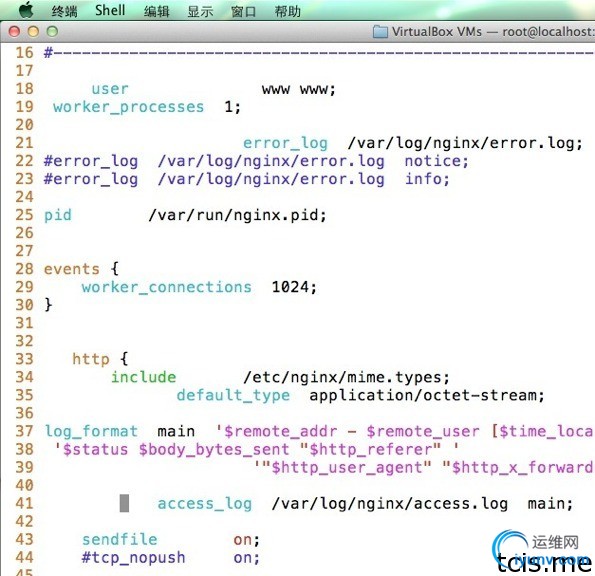Open the Shell menu
Screen dimensions: 595x576
click(x=110, y=10)
